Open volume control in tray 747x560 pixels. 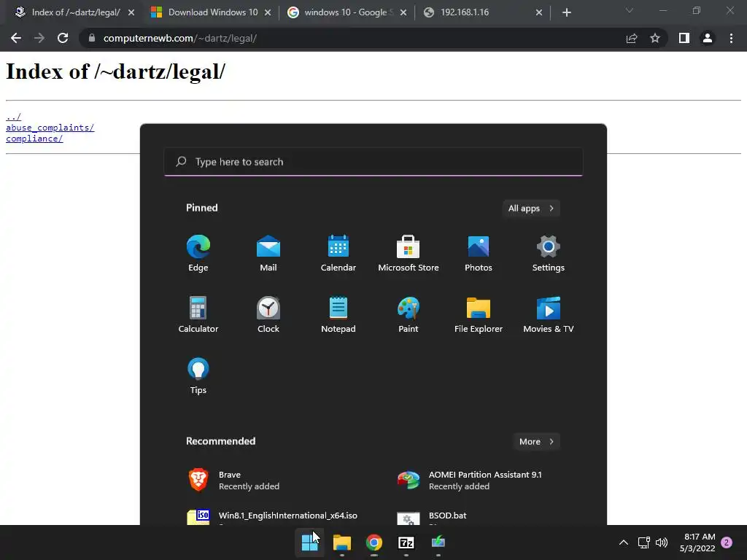[662, 542]
